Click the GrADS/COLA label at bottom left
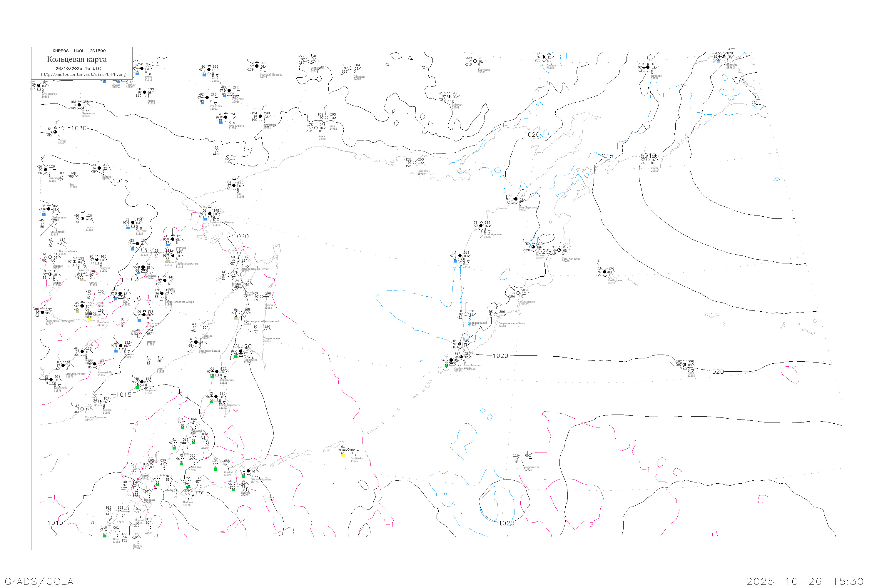The image size is (882, 588). [x=39, y=582]
